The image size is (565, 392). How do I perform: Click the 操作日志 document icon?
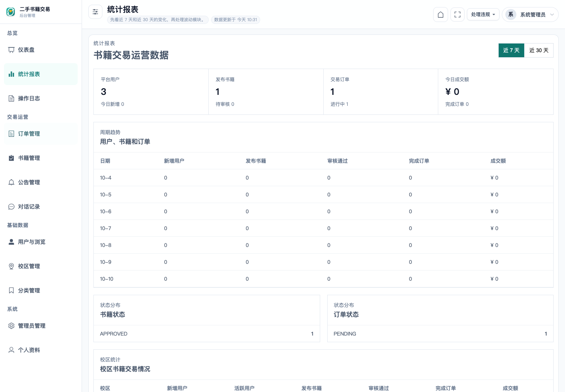(x=11, y=98)
